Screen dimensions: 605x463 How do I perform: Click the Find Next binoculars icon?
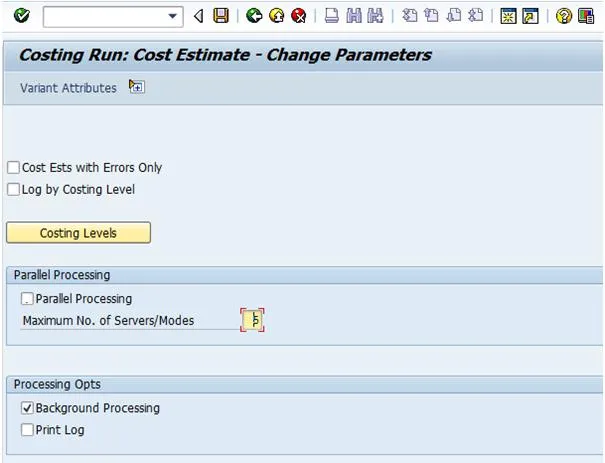point(375,16)
